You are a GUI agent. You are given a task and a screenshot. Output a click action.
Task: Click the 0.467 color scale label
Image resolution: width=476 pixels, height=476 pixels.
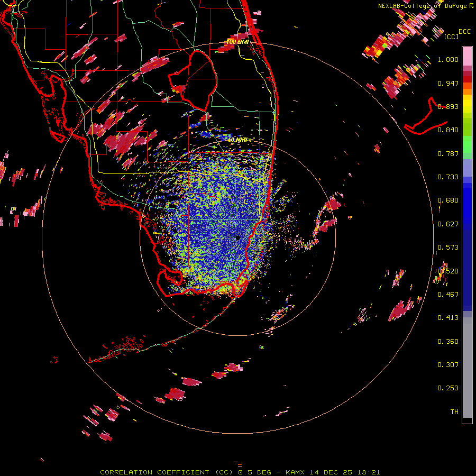coord(448,295)
